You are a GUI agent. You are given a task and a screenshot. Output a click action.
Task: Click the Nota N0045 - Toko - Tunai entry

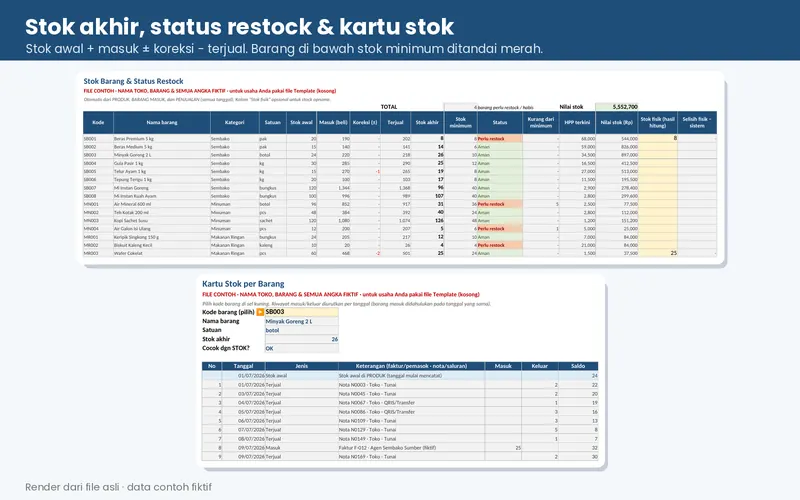[x=367, y=394]
